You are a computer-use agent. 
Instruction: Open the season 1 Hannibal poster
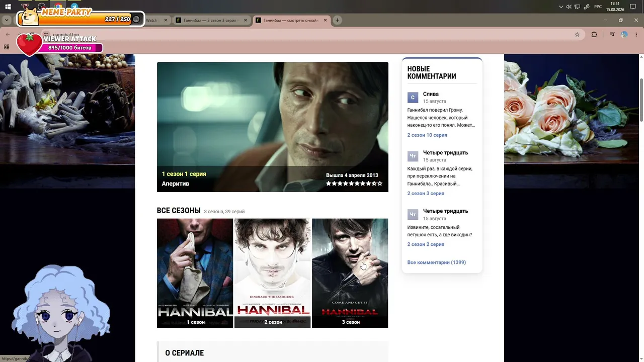pyautogui.click(x=195, y=273)
